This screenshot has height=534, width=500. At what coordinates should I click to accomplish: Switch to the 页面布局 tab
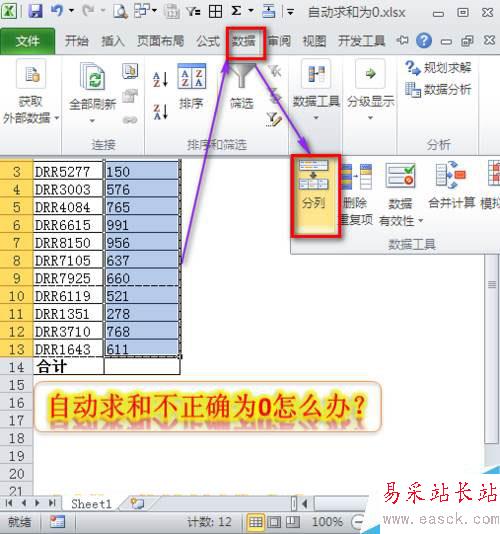[x=160, y=41]
